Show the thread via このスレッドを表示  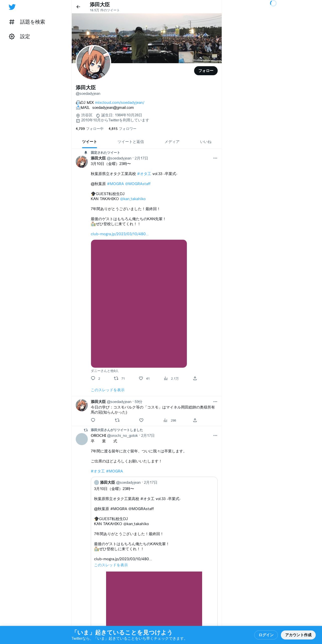click(x=108, y=390)
